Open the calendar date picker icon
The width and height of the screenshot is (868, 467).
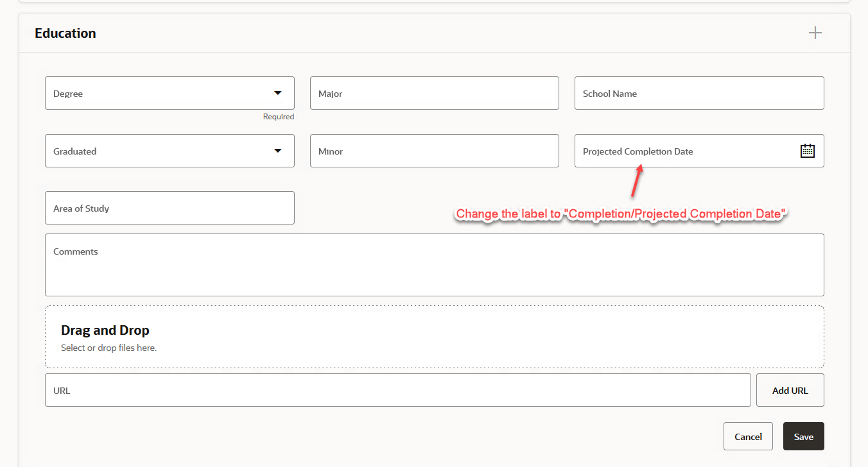[x=809, y=151]
